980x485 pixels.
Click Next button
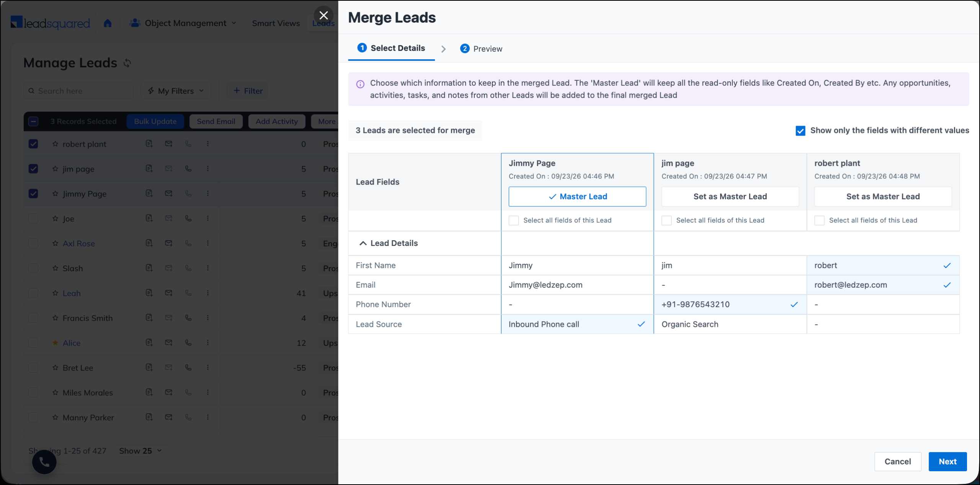click(x=947, y=462)
